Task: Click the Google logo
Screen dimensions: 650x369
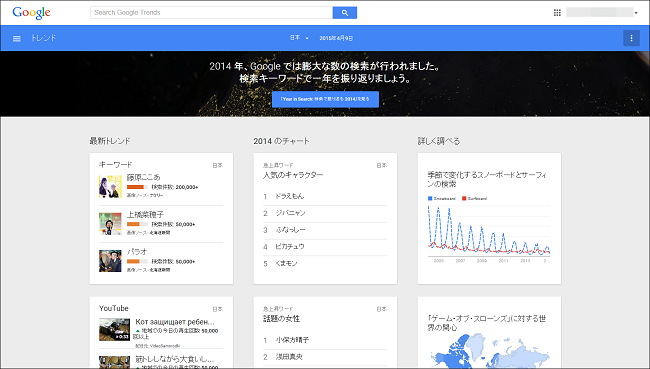Action: tap(32, 13)
